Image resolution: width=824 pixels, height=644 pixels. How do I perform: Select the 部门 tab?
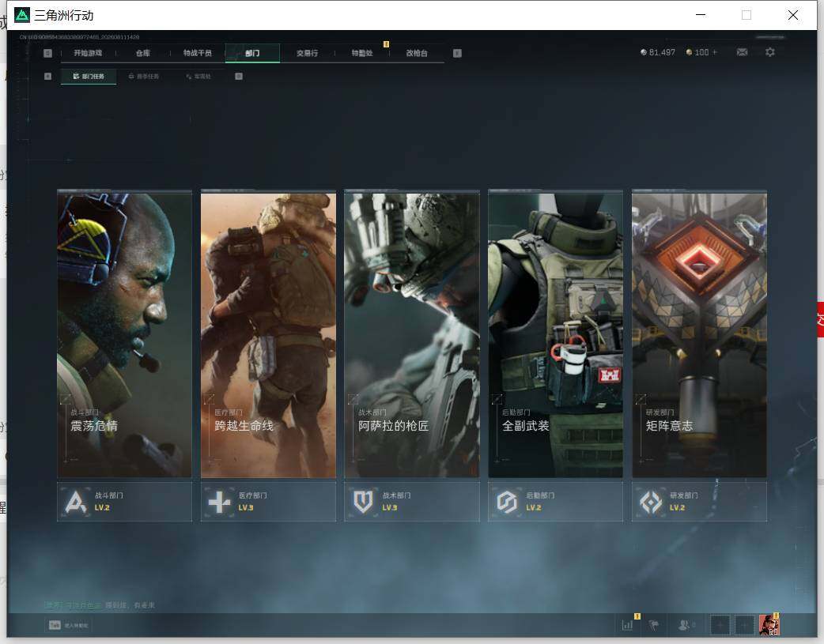pyautogui.click(x=252, y=53)
